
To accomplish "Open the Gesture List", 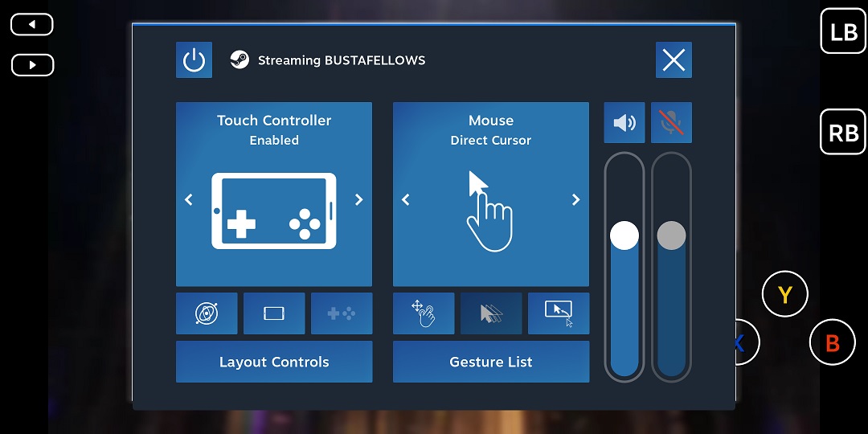I will point(491,362).
